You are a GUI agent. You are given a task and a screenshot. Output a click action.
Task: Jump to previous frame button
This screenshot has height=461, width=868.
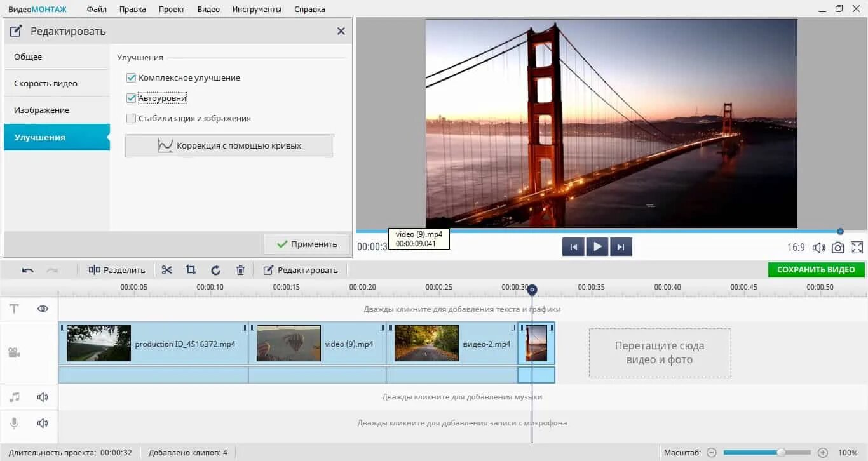click(x=573, y=247)
